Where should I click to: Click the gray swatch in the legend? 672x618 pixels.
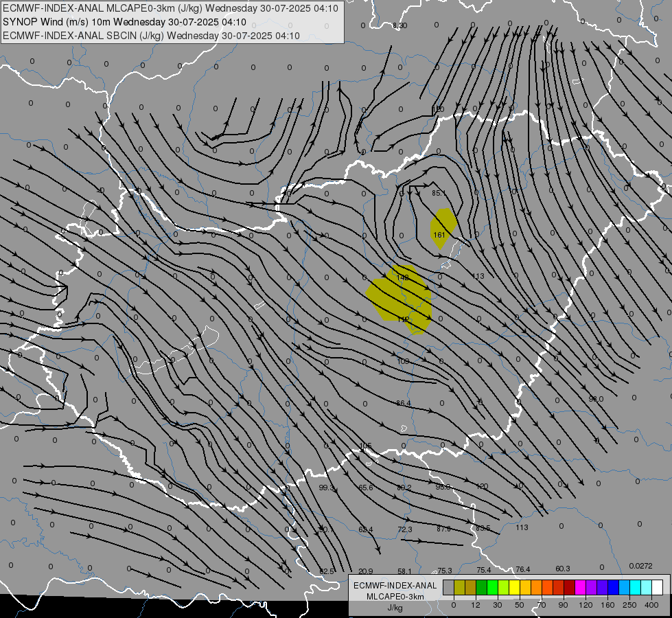448,588
